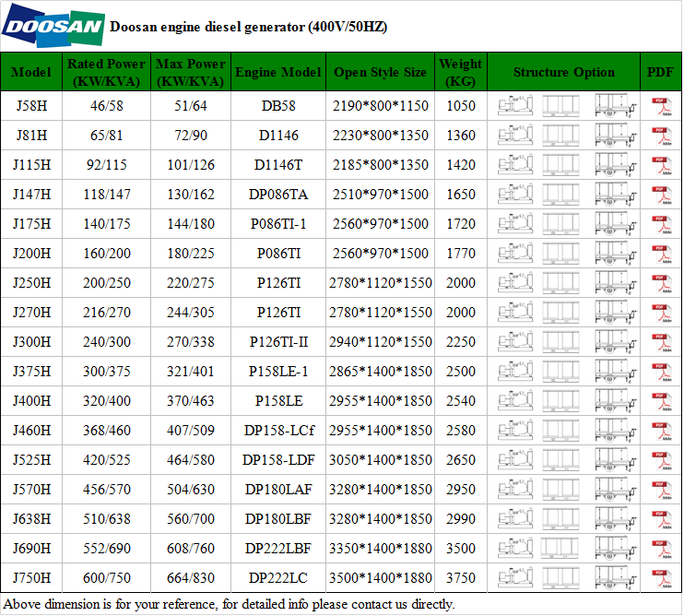Open the PDF icon for J58H
The height and width of the screenshot is (616, 684).
coord(662,106)
